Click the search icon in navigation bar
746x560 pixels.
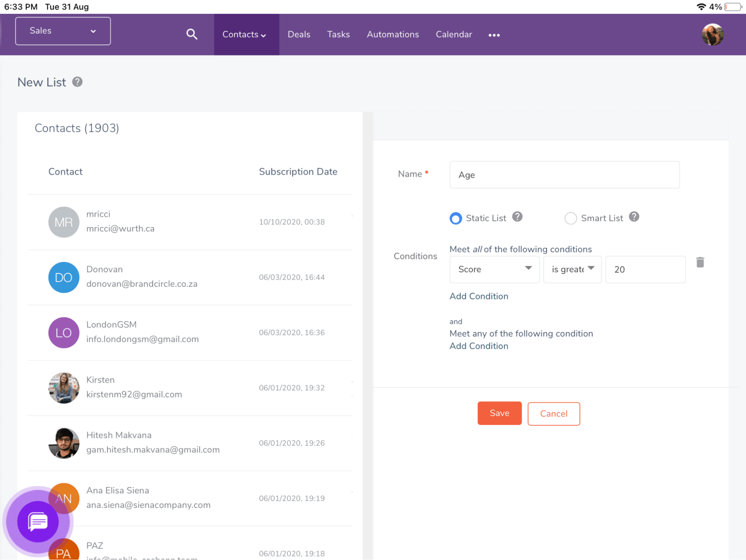click(x=192, y=34)
